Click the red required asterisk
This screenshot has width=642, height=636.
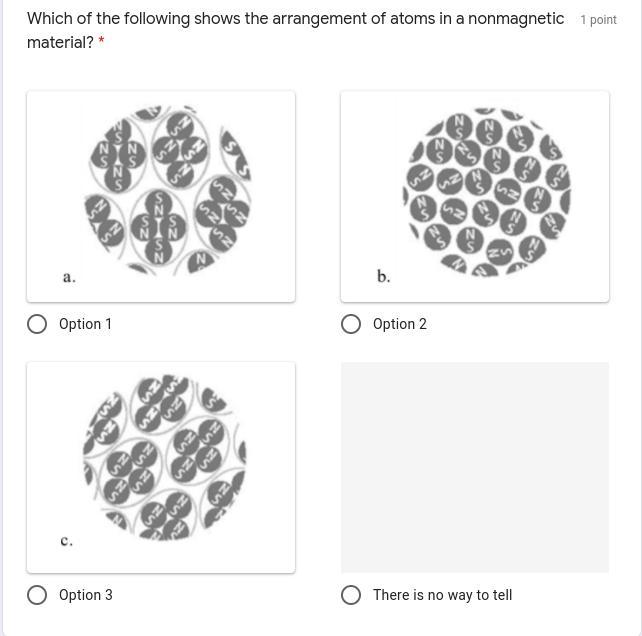click(x=102, y=43)
